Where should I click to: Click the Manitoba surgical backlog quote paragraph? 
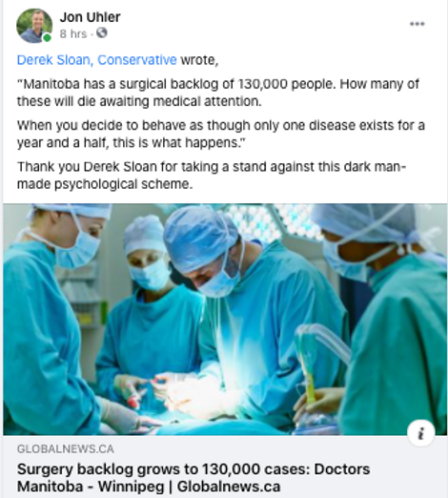[218, 93]
